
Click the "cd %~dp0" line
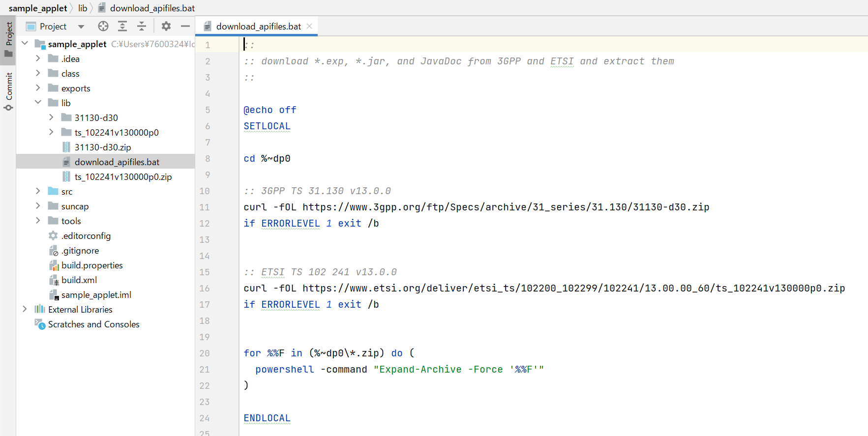(267, 158)
